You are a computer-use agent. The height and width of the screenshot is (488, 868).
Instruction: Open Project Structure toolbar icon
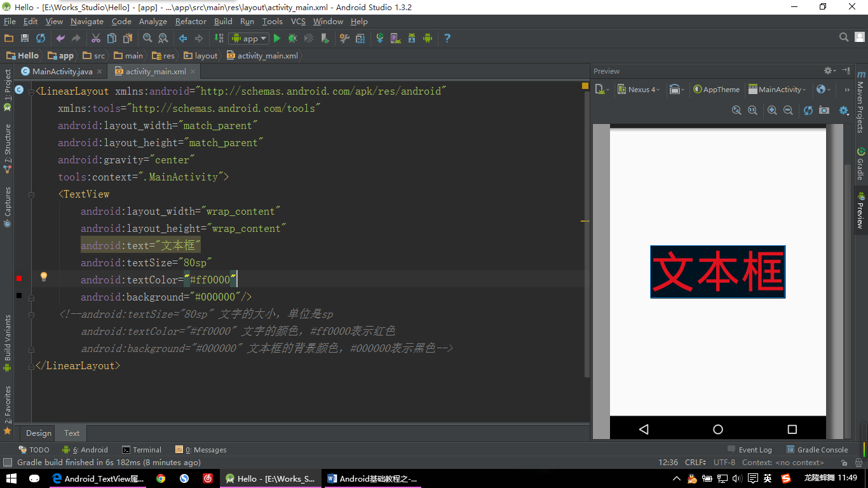click(x=360, y=38)
